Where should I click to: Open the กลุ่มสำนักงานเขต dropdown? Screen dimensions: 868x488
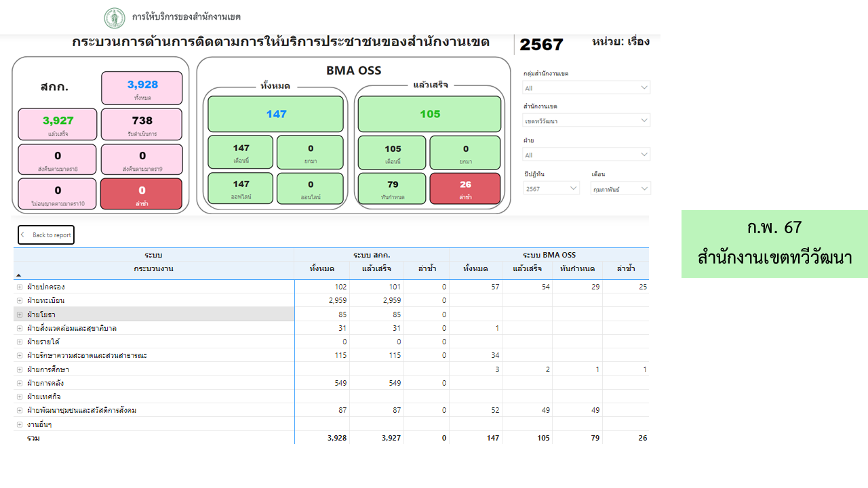pyautogui.click(x=586, y=88)
